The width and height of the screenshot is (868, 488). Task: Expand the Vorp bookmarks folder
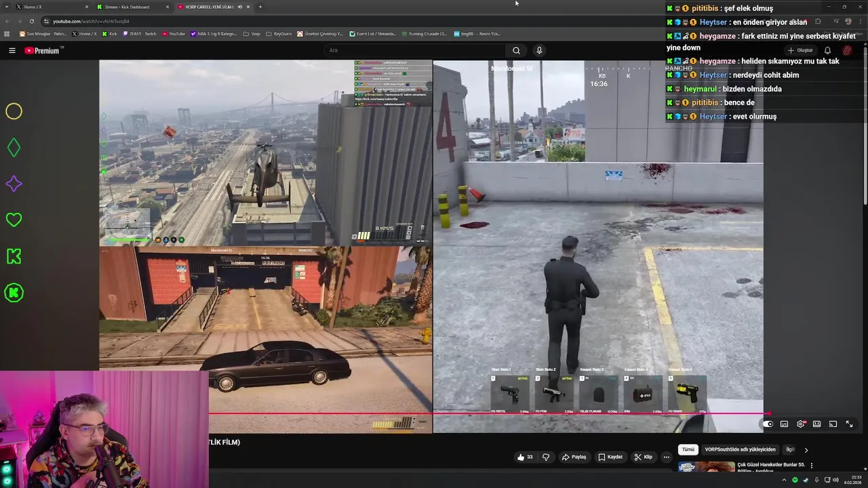coord(252,34)
